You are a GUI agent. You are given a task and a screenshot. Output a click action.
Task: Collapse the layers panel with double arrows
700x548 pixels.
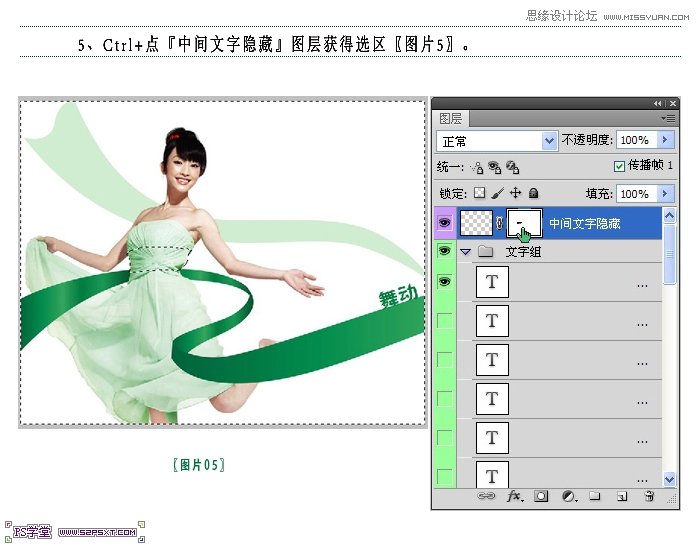[657, 103]
